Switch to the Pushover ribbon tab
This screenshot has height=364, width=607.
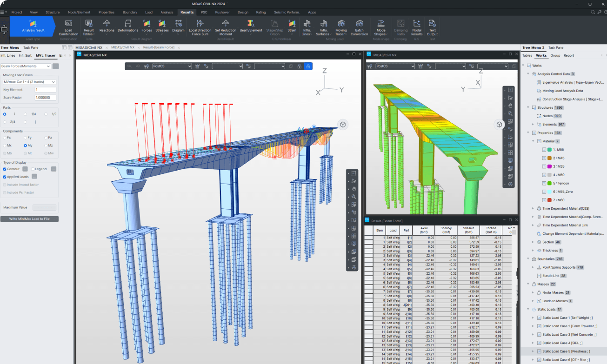point(222,12)
